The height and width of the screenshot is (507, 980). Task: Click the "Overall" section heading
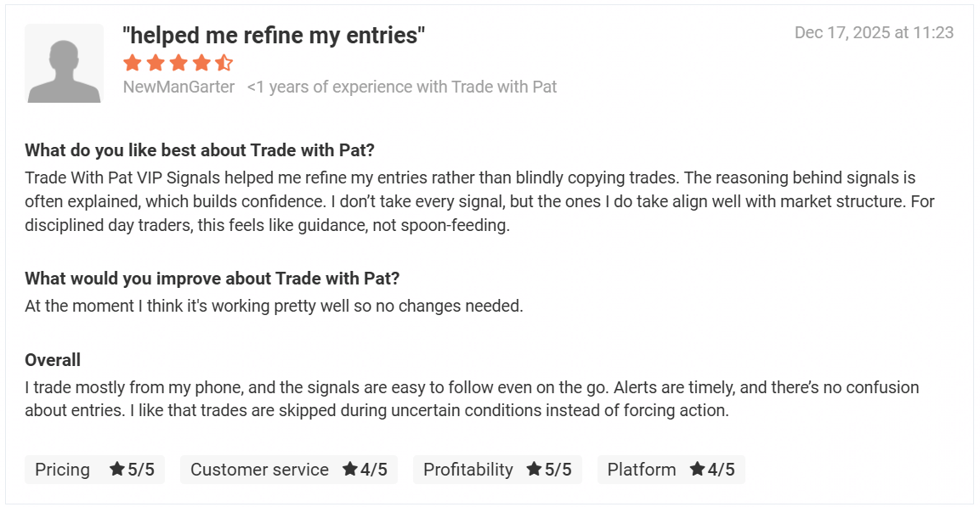(53, 360)
